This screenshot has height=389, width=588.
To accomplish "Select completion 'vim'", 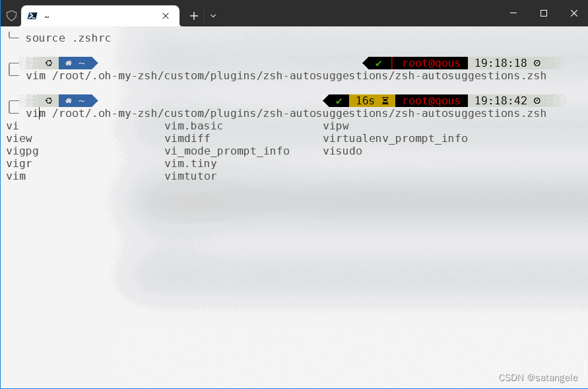I will pyautogui.click(x=16, y=176).
